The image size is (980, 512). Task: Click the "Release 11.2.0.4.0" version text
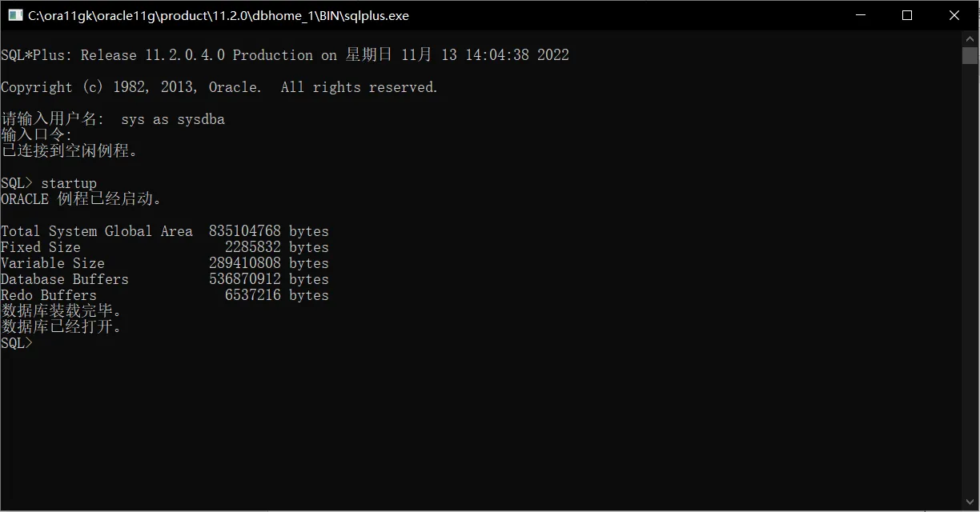[153, 55]
